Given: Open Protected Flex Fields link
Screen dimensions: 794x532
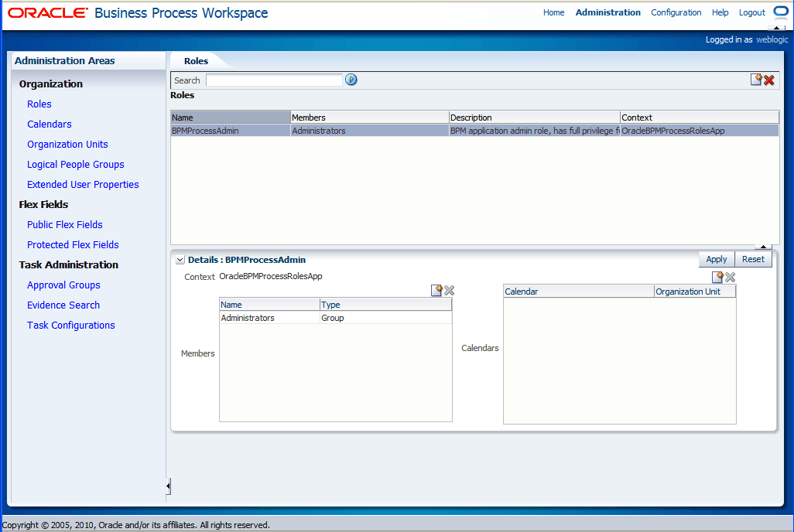Looking at the screenshot, I should (73, 245).
